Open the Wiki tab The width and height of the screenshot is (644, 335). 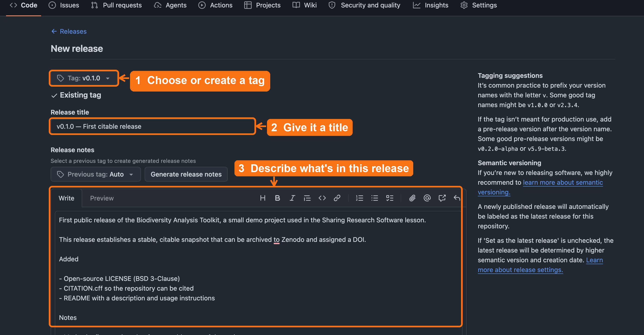[x=305, y=5]
